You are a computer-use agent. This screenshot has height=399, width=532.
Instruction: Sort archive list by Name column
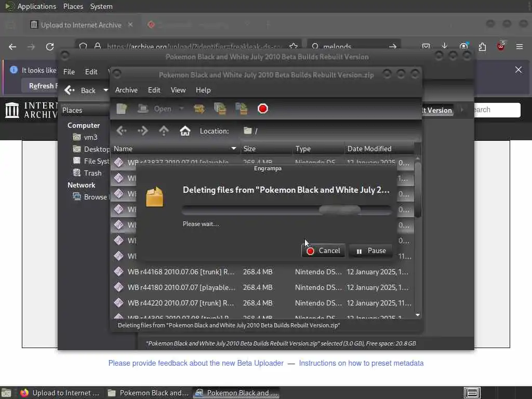175,149
